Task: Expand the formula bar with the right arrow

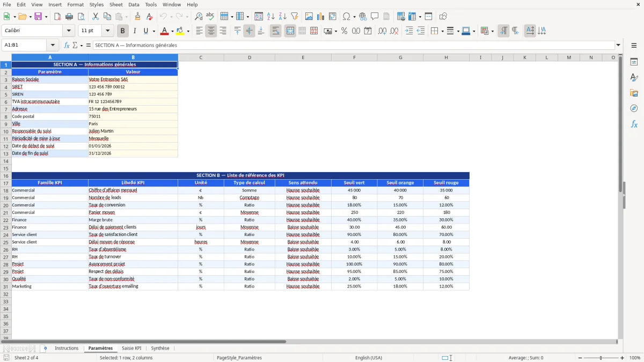Action: [618, 45]
